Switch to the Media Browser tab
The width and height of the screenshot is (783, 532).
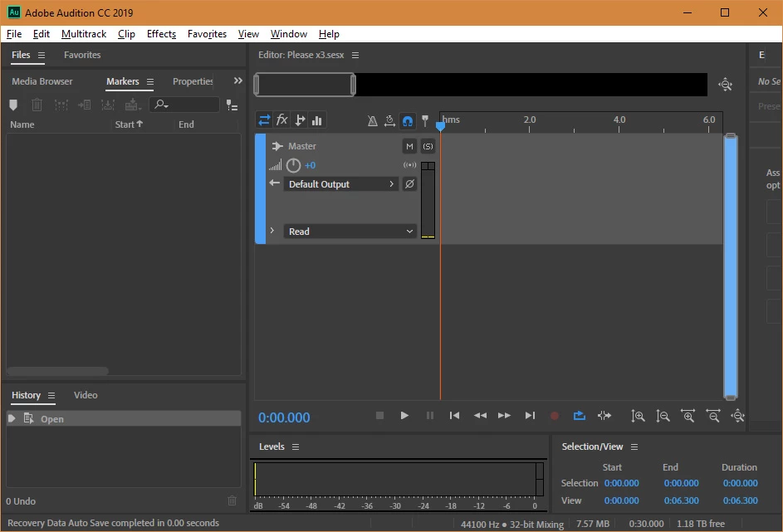click(x=42, y=81)
